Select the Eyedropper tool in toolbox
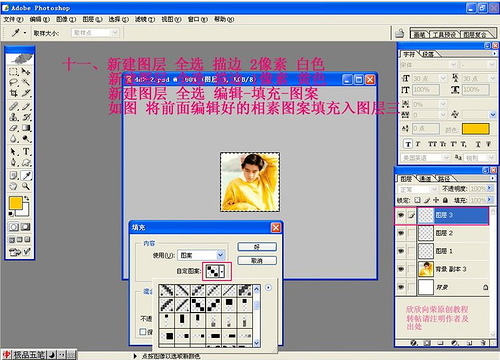Viewport: 500px width, 360px height. pyautogui.click(x=26, y=176)
